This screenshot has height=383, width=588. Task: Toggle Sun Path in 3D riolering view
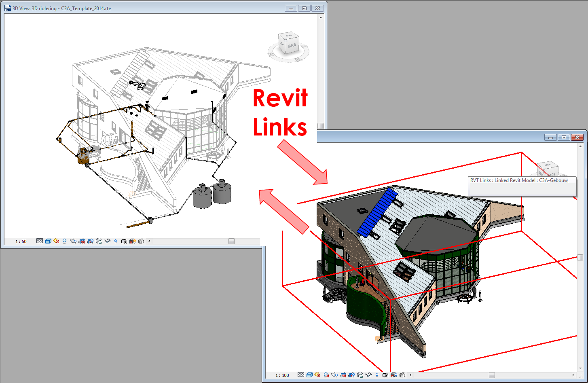56,241
